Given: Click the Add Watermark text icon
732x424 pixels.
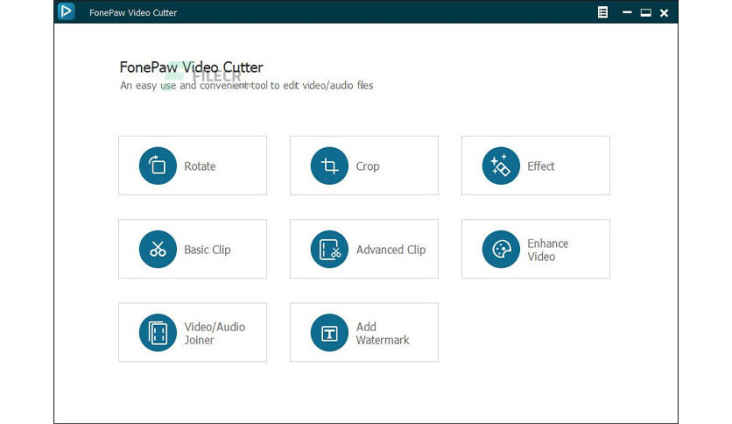Looking at the screenshot, I should (x=329, y=333).
